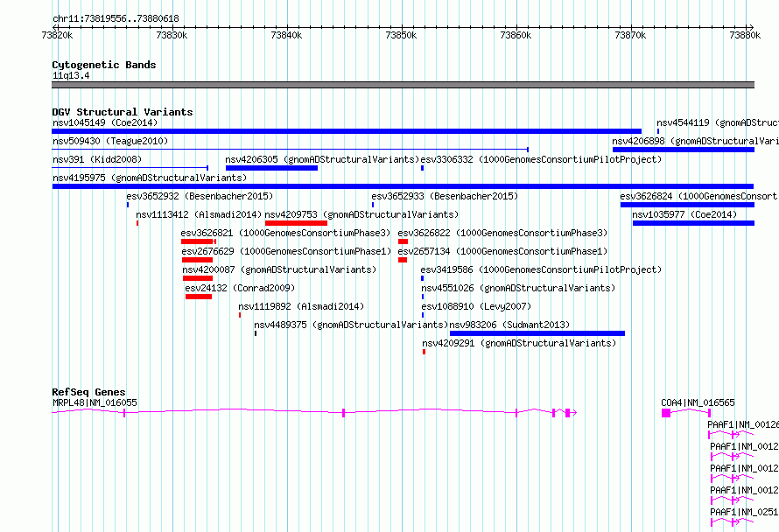779x532 pixels.
Task: Open the nsv983206 (Sudmant2013) label
Action: 509,325
